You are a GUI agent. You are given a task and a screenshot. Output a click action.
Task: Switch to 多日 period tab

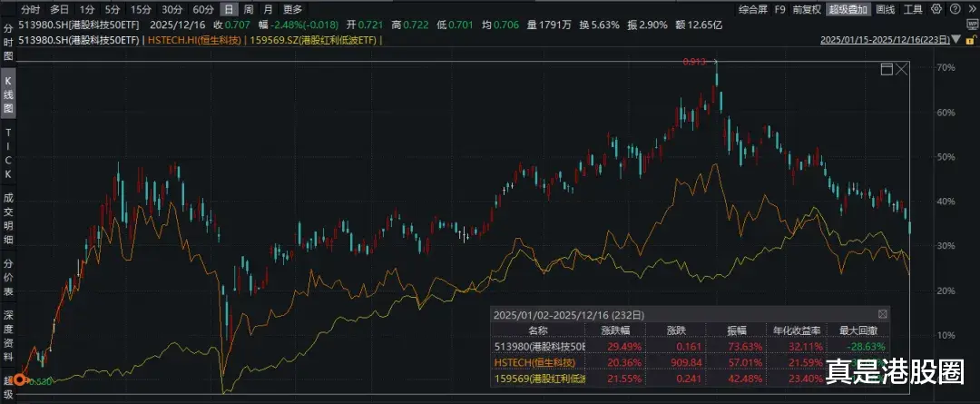click(60, 9)
